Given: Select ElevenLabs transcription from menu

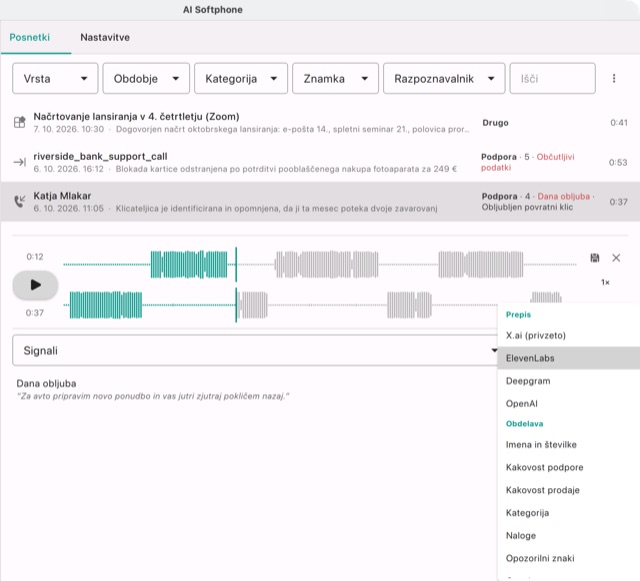Looking at the screenshot, I should pos(569,358).
